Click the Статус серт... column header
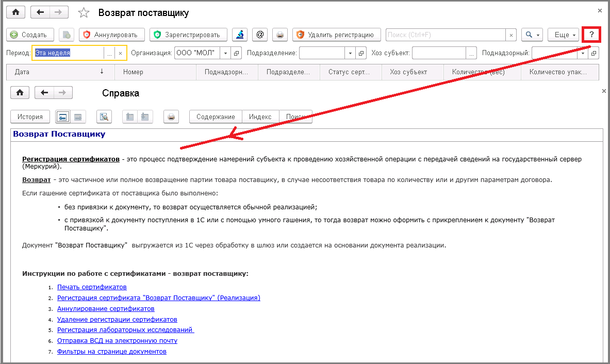 pos(351,72)
